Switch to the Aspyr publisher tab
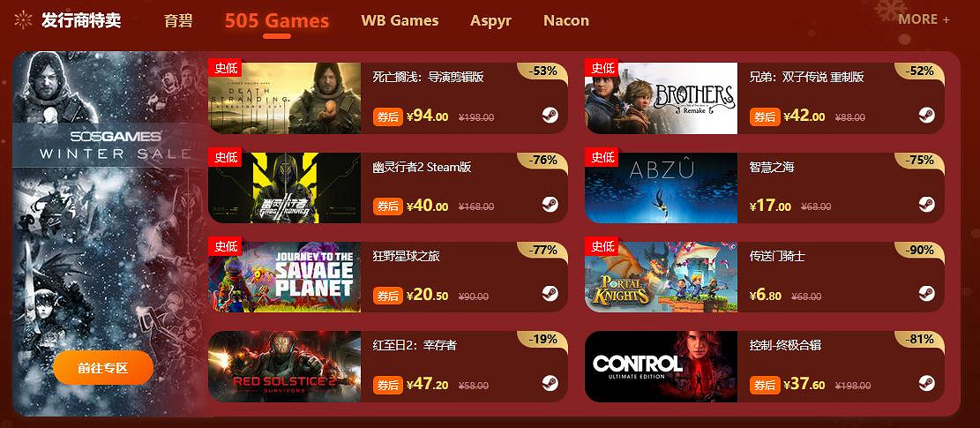This screenshot has width=980, height=428. click(x=490, y=20)
